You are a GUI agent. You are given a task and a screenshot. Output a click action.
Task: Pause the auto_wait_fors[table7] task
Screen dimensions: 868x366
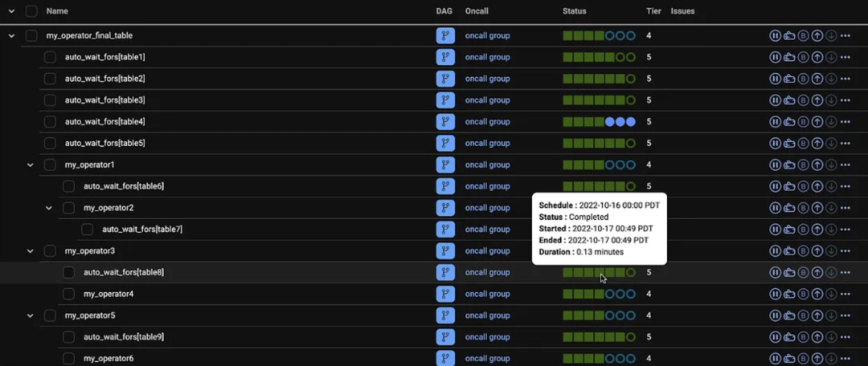pos(775,230)
